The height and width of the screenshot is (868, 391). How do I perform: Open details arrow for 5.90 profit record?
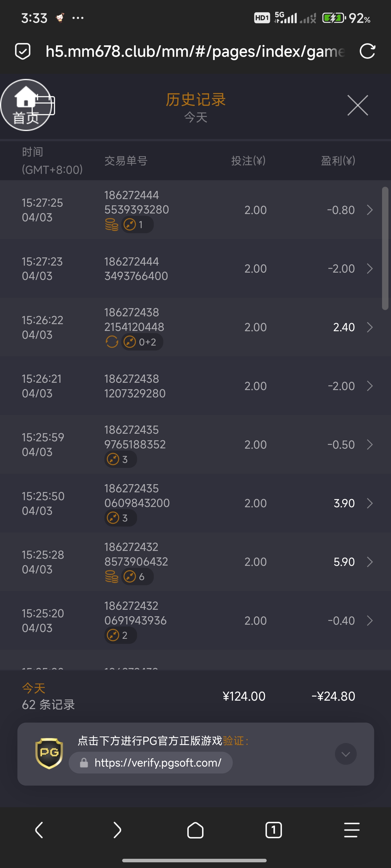click(x=370, y=562)
